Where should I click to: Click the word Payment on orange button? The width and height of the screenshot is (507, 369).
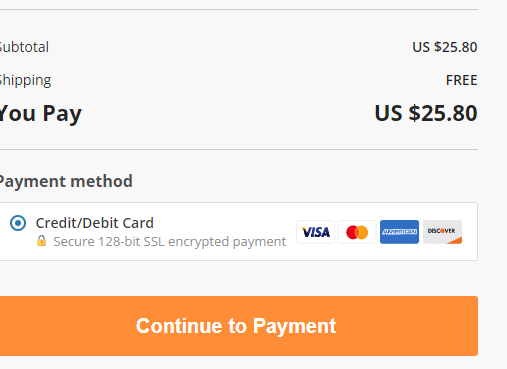click(294, 326)
